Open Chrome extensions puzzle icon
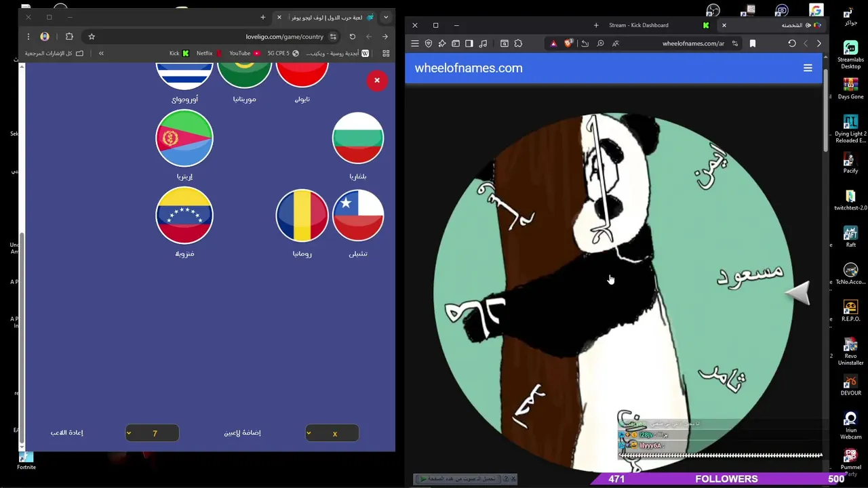 point(69,37)
